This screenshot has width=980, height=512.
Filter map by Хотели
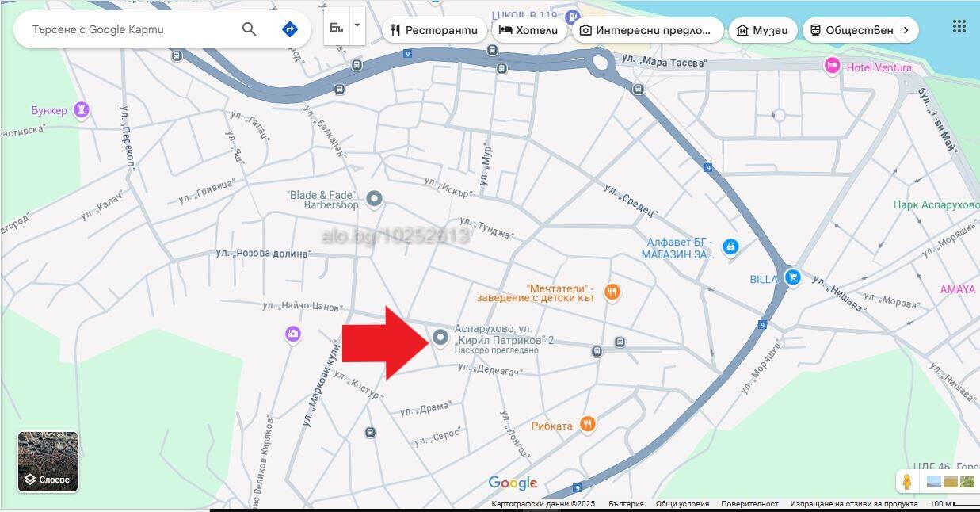tap(530, 30)
